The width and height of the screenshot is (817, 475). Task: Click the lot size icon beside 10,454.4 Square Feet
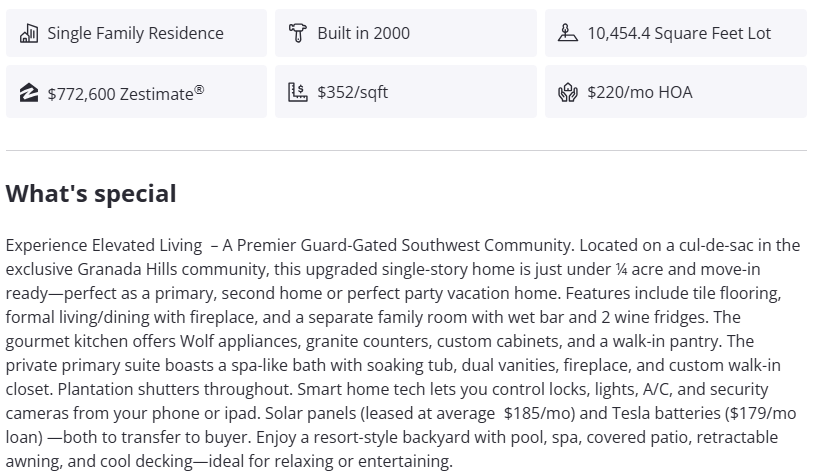[568, 33]
